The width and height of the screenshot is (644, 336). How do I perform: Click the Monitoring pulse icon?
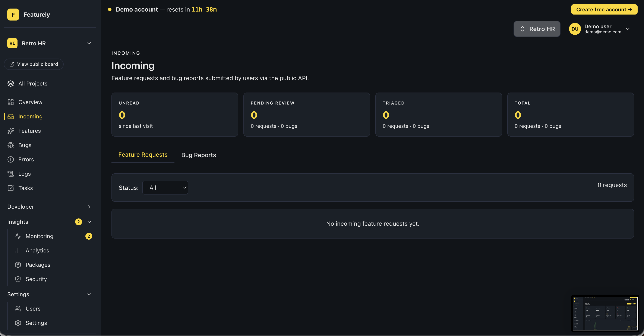[18, 236]
